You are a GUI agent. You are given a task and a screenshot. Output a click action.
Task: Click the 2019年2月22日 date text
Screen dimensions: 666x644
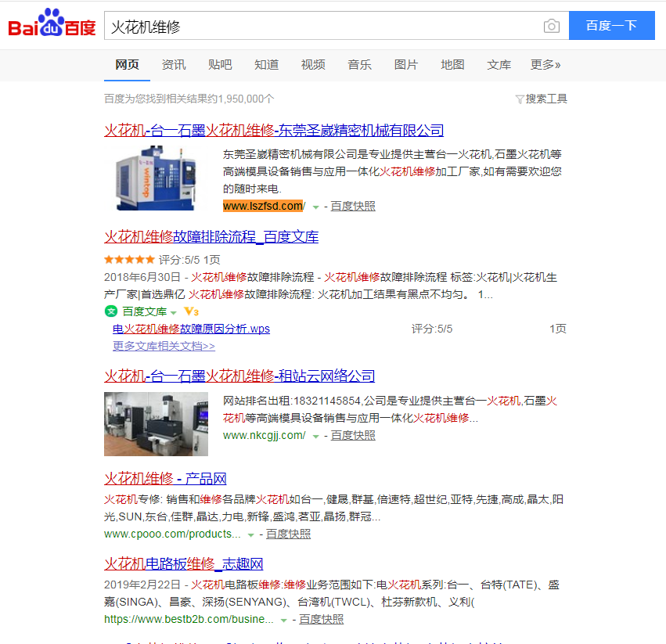[142, 585]
